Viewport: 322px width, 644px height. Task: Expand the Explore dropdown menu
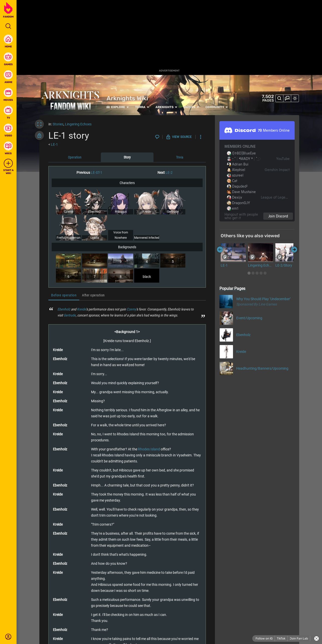pos(118,107)
